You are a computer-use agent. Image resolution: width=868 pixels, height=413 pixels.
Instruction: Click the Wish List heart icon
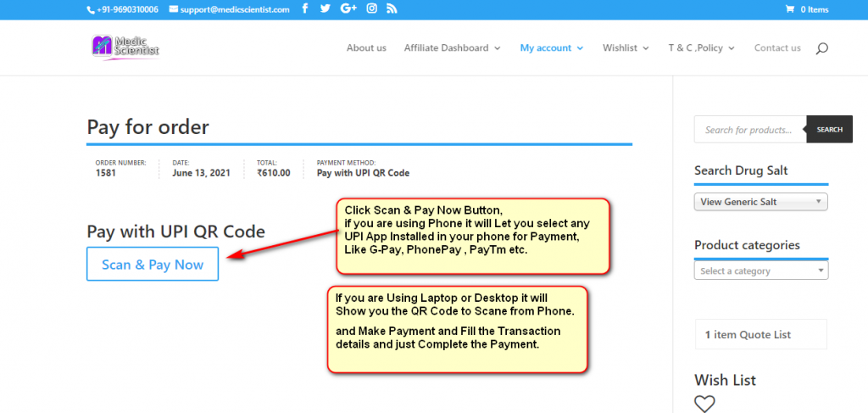704,404
